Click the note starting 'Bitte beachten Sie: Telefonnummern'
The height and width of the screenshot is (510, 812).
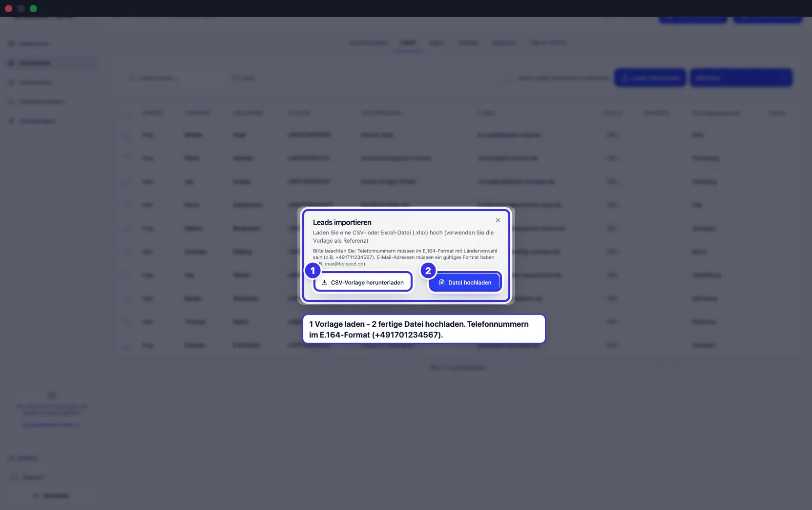tap(405, 257)
